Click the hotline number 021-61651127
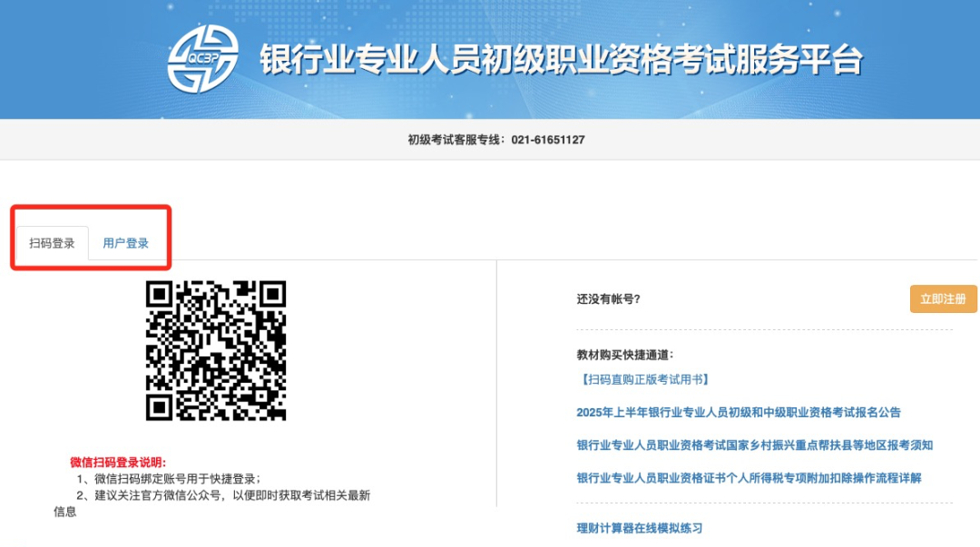The image size is (980, 547). (x=548, y=140)
